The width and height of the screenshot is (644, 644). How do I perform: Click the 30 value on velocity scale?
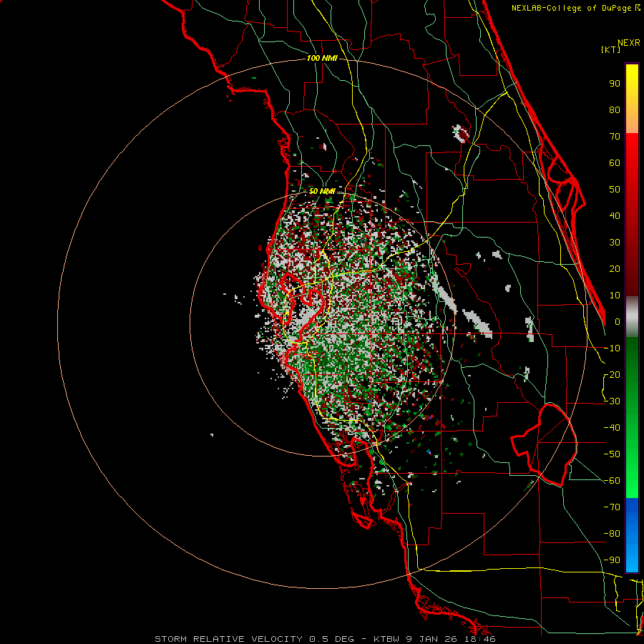click(x=615, y=243)
